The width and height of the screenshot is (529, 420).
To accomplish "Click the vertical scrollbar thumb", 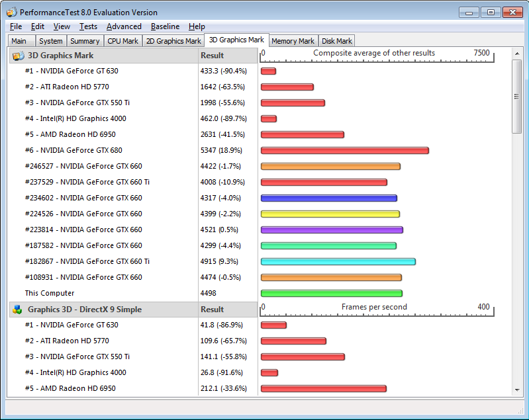I will tap(517, 97).
